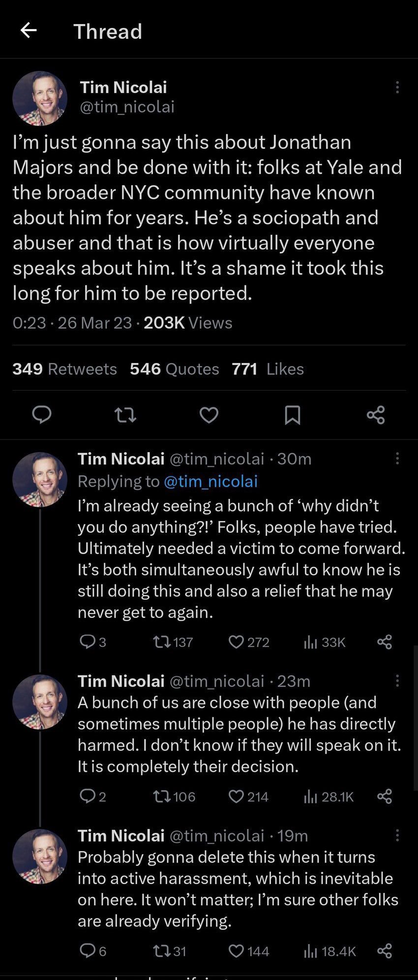The height and width of the screenshot is (980, 418).
Task: Like the reply with 272 likes
Action: (x=237, y=642)
